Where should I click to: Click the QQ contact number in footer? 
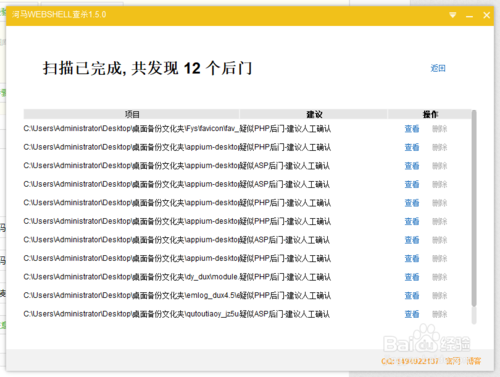pyautogui.click(x=410, y=361)
